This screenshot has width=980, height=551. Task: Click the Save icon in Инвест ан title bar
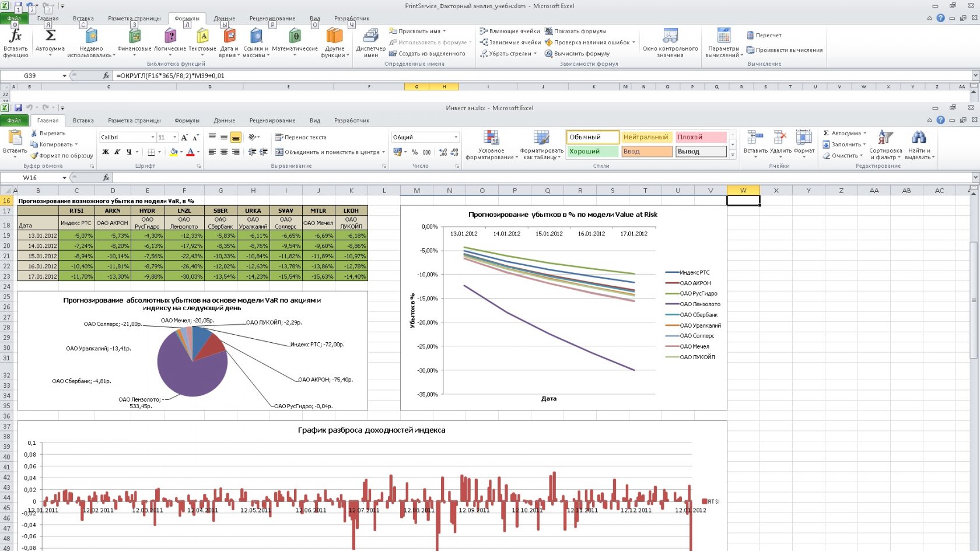[19, 108]
